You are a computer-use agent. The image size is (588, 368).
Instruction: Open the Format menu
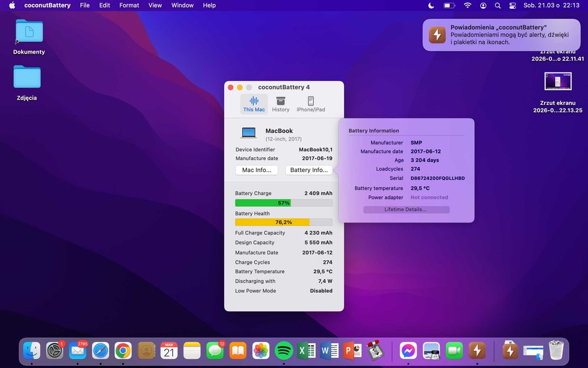tap(129, 5)
